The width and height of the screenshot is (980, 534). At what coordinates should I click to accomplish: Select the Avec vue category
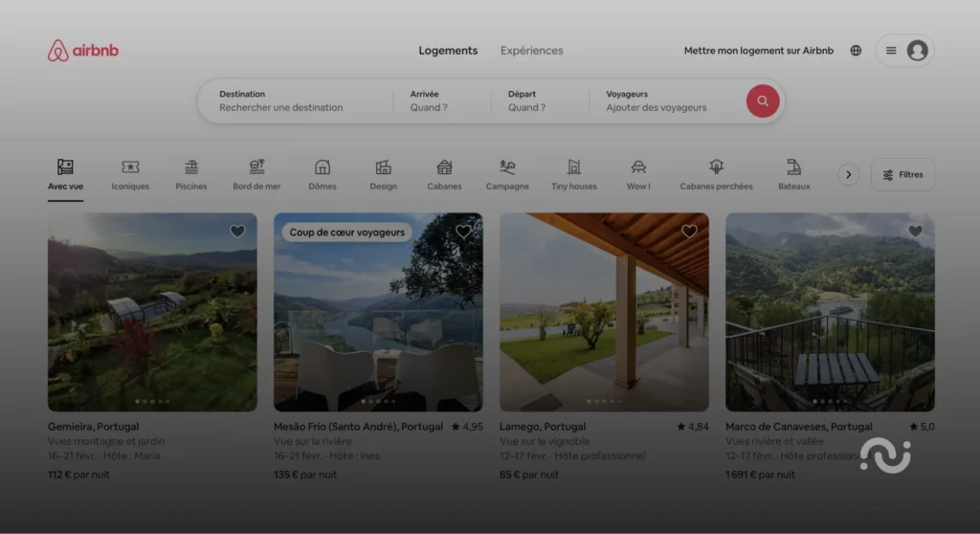click(66, 175)
